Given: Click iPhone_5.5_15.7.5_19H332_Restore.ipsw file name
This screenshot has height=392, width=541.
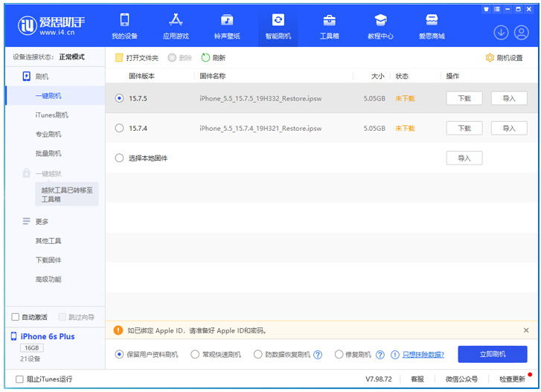Looking at the screenshot, I should point(260,99).
